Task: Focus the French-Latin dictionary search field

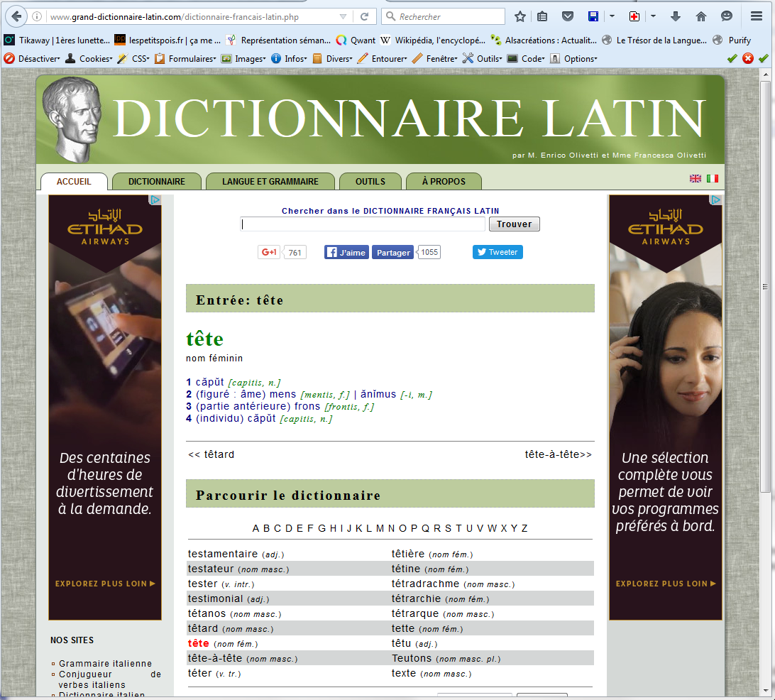Action: point(362,224)
